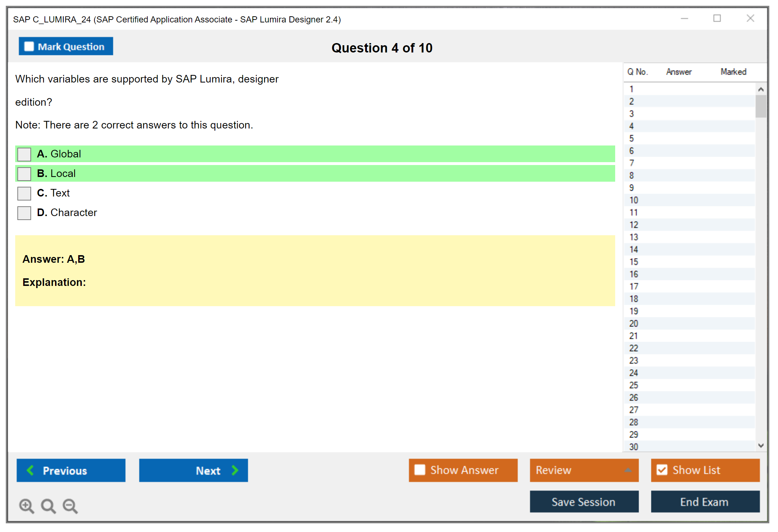Click the green arrow on Previous button

(30, 470)
